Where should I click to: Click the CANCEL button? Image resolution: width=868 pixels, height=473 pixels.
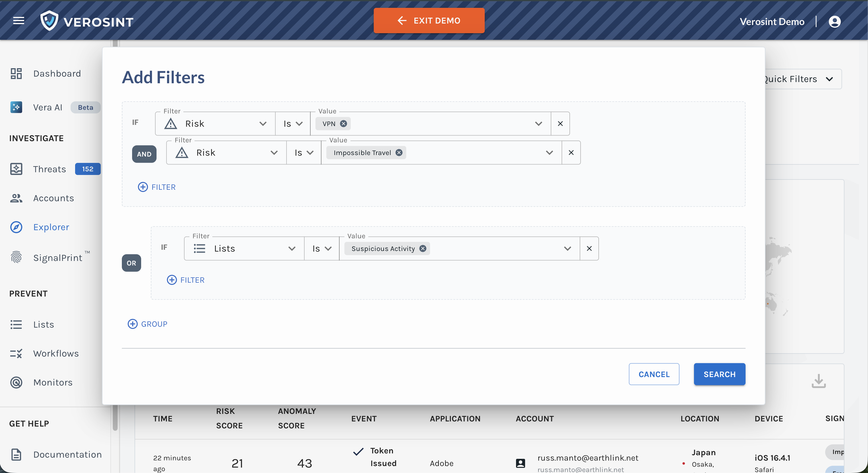click(x=654, y=374)
